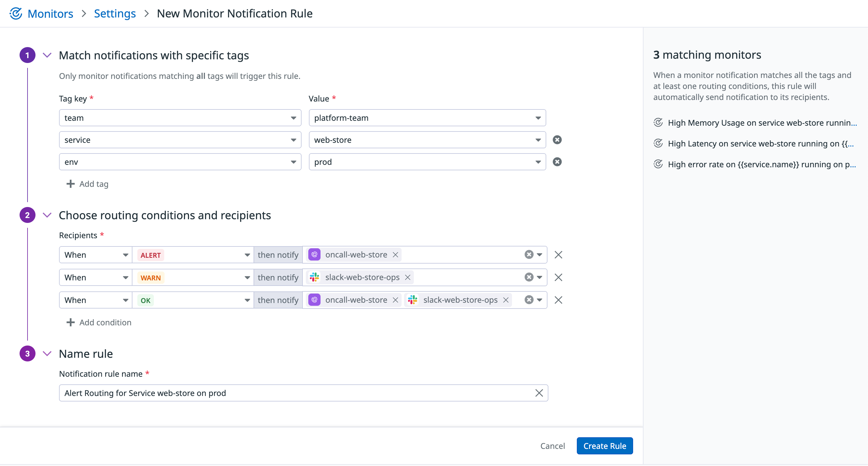Remove the env prod tag row

(x=557, y=162)
